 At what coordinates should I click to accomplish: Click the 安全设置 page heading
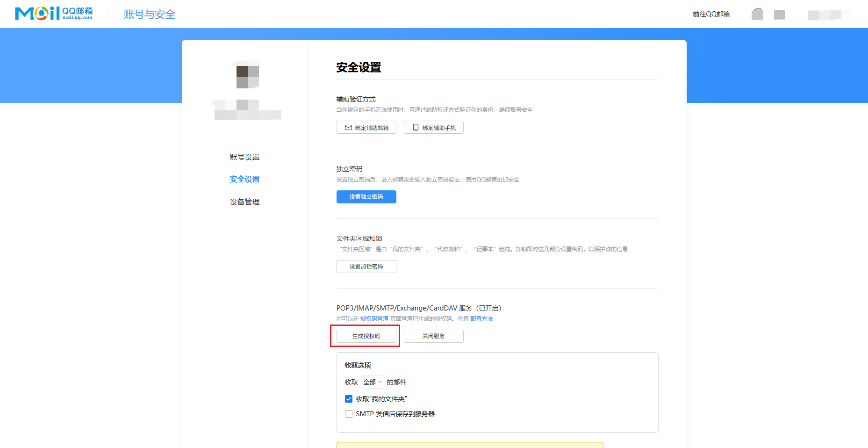(x=359, y=67)
